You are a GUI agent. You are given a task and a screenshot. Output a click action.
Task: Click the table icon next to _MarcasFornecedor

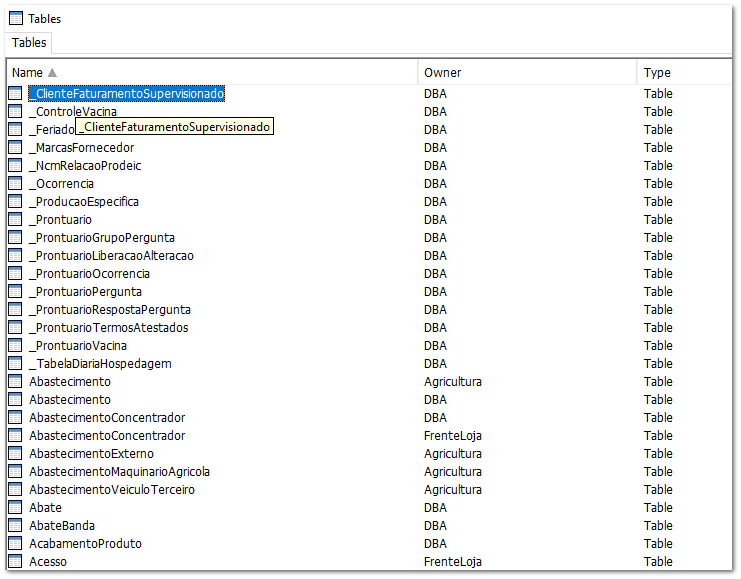click(15, 148)
